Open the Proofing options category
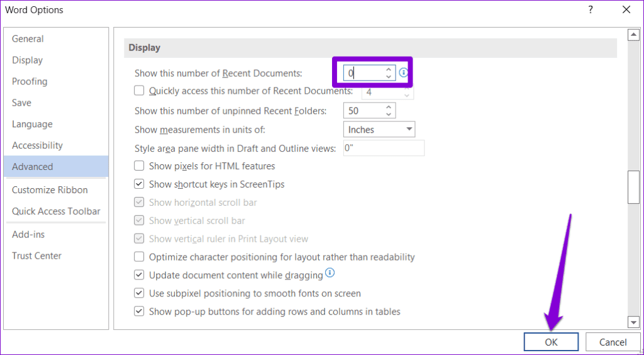 click(30, 81)
